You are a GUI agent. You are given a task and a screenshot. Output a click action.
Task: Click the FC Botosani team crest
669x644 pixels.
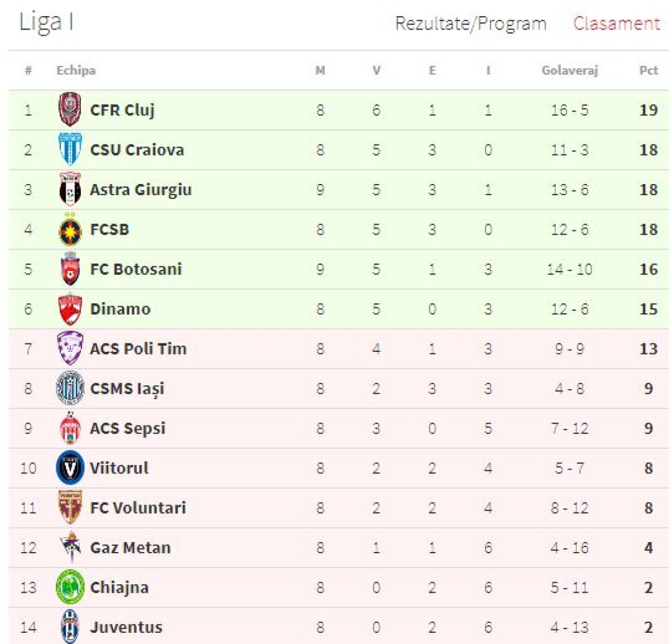click(x=70, y=269)
